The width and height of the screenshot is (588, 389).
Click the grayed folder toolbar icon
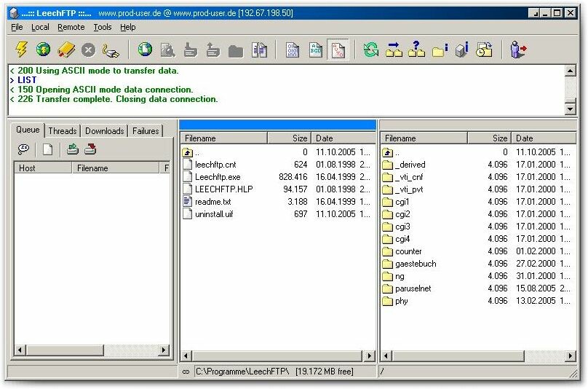[x=236, y=51]
